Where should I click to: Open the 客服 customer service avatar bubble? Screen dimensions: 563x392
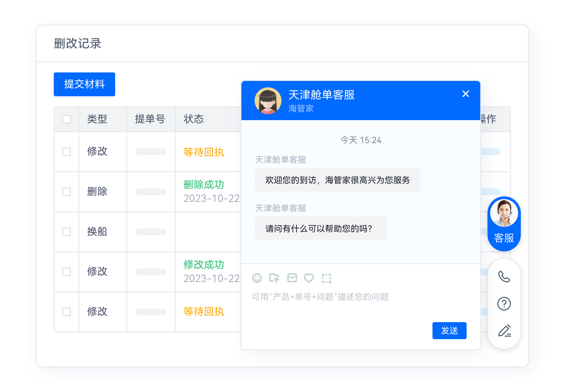tap(504, 223)
